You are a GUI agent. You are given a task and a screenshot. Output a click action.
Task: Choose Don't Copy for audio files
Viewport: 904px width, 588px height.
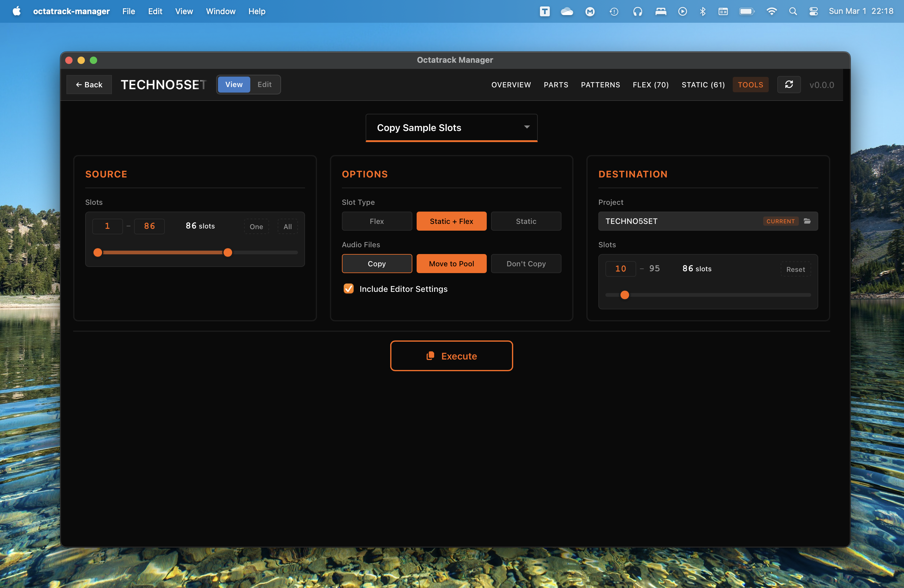pyautogui.click(x=526, y=263)
